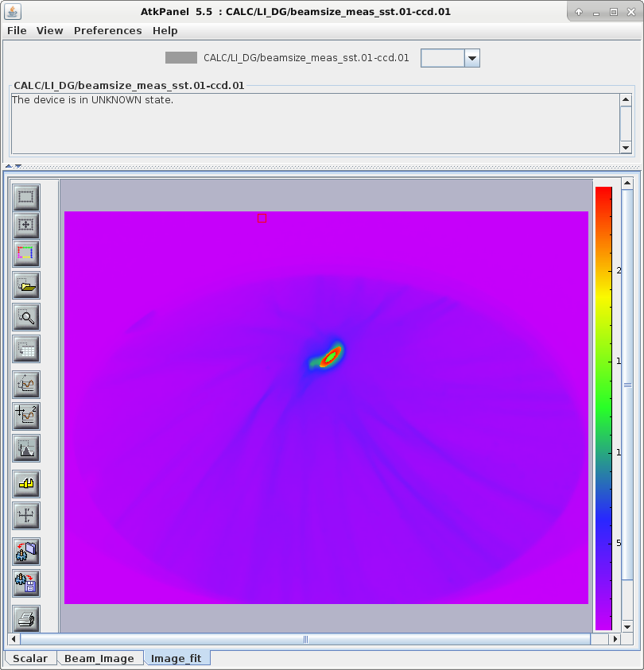
Task: Click the save settings floppy icon
Action: (26, 583)
